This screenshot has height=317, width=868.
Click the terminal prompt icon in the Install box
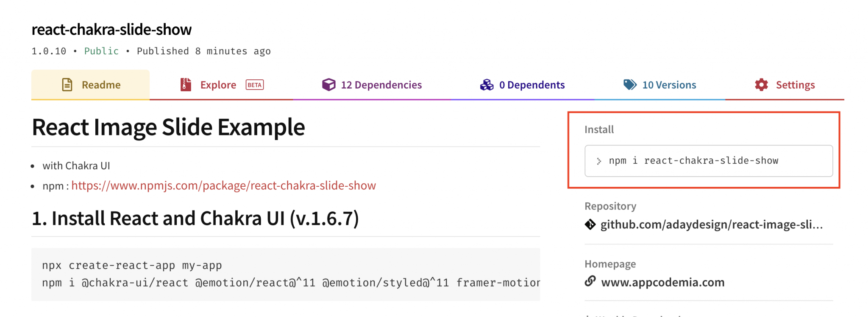tap(600, 160)
